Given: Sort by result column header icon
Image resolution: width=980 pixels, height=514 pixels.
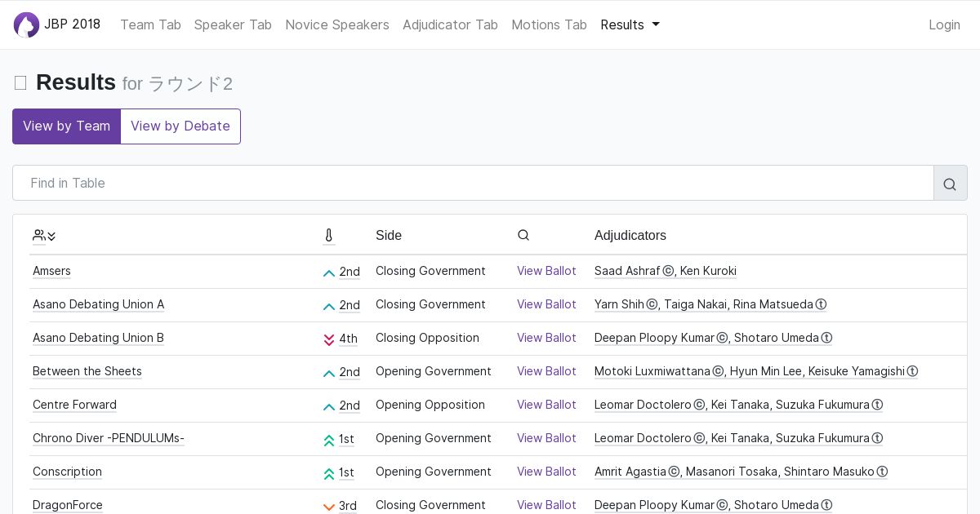Looking at the screenshot, I should pyautogui.click(x=329, y=236).
